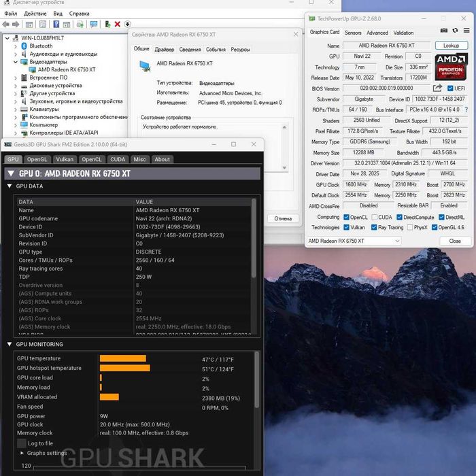476x476 pixels.
Task: Toggle the UEFI checkbox in GPU-Z
Action: 450,88
